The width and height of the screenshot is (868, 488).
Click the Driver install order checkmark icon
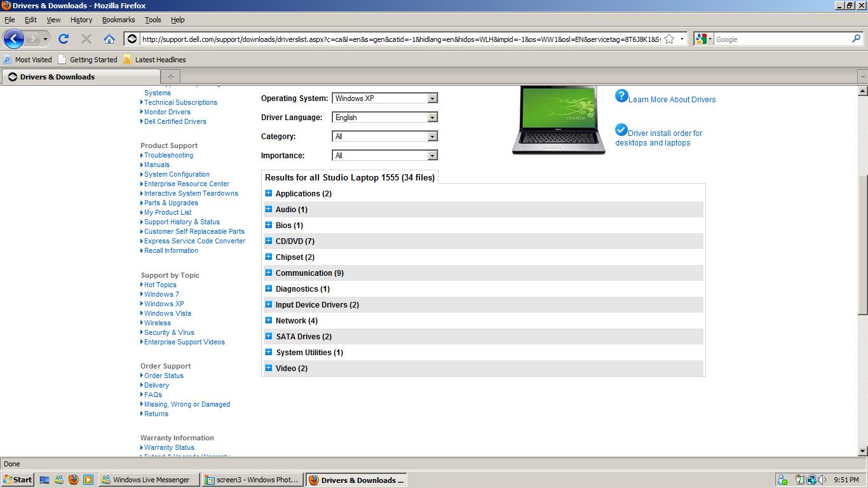click(x=621, y=130)
